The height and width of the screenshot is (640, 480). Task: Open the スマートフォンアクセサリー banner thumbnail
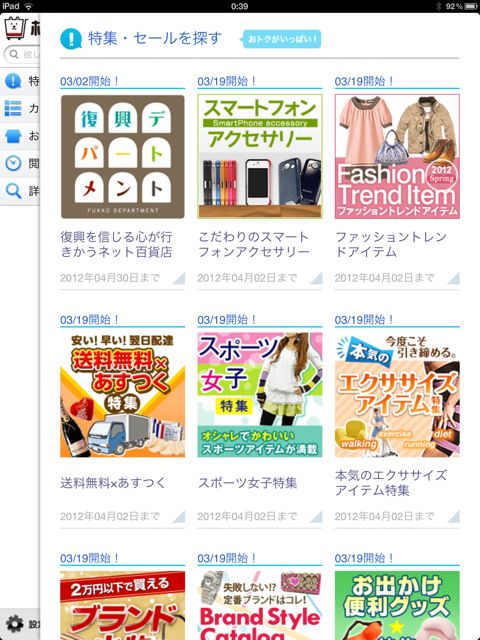[260, 156]
